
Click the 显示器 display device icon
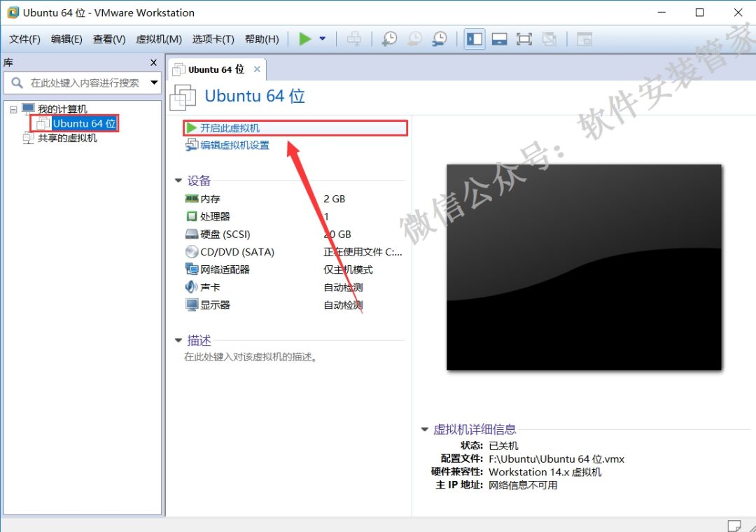191,304
